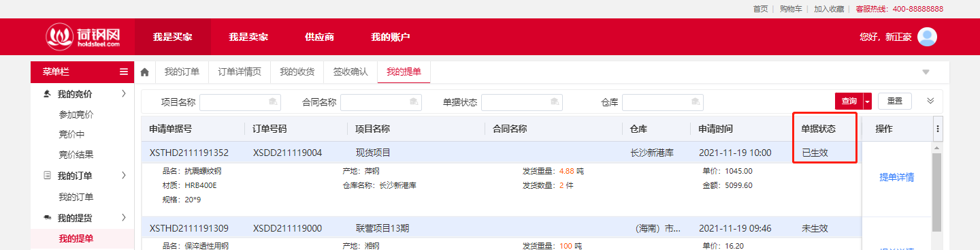Click 我的提货 truck icon

pyautogui.click(x=46, y=218)
